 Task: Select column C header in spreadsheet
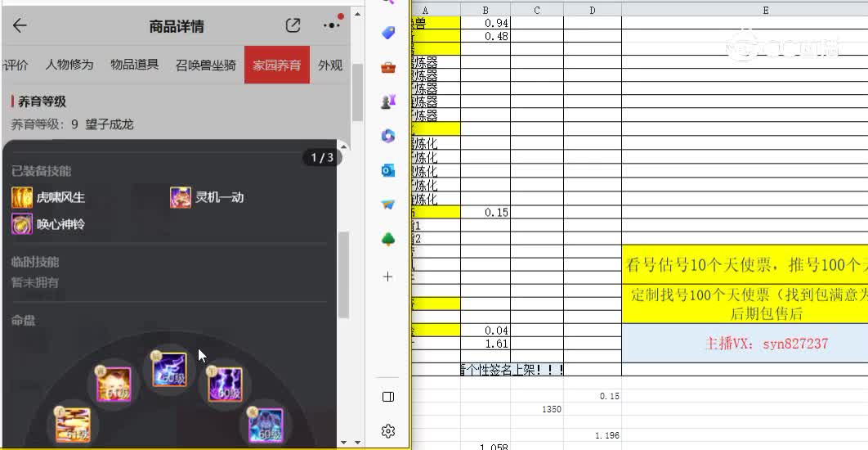[537, 10]
